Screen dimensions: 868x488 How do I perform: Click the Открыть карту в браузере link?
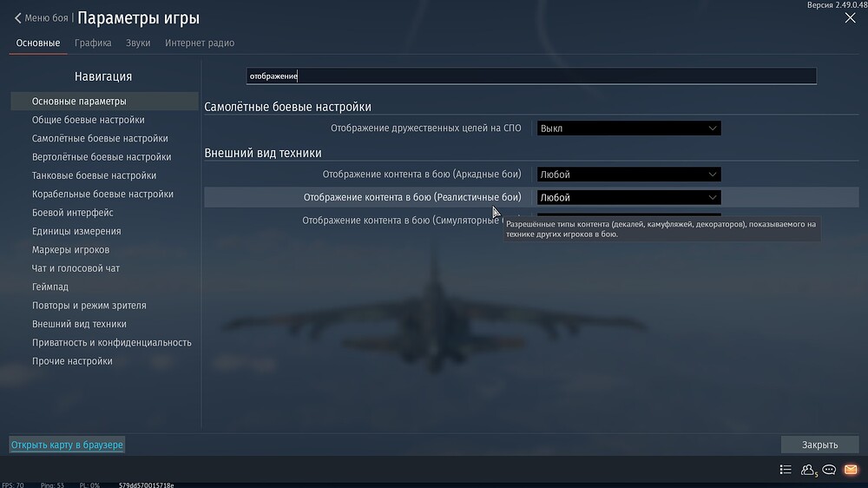point(67,445)
